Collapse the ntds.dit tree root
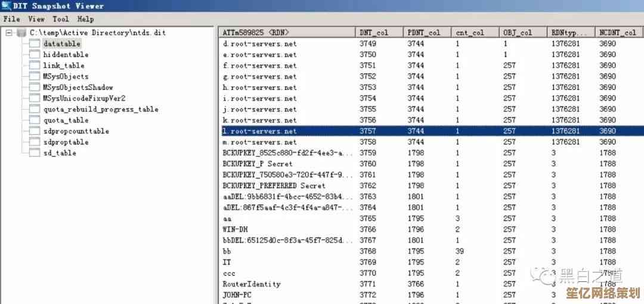Screen dimensions: 644x304 pos(9,33)
